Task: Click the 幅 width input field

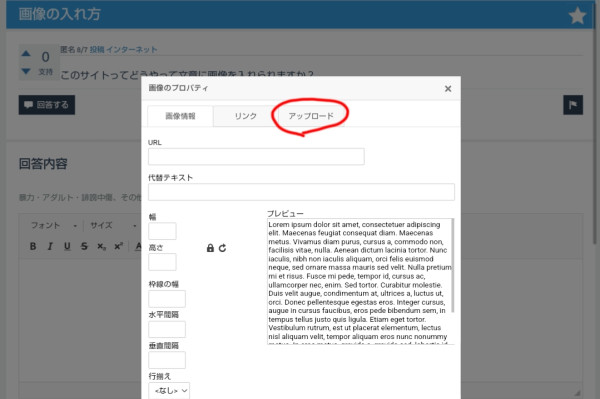Action: (x=162, y=231)
